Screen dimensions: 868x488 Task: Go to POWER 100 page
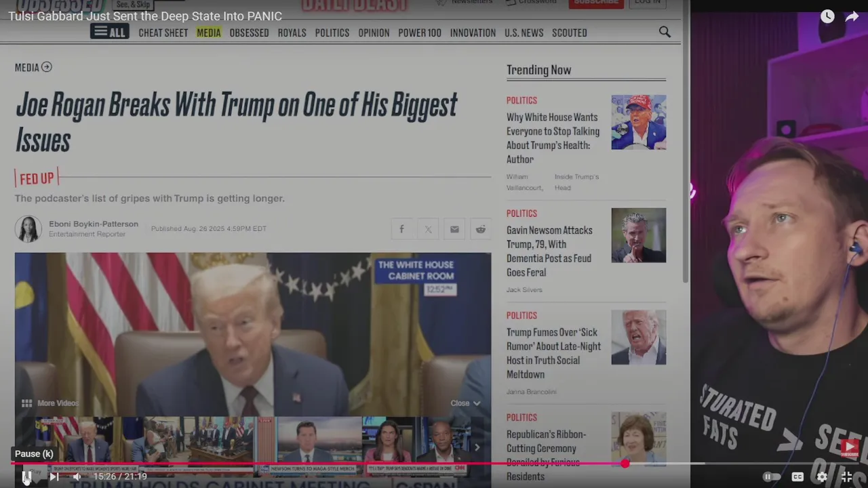[x=420, y=33]
